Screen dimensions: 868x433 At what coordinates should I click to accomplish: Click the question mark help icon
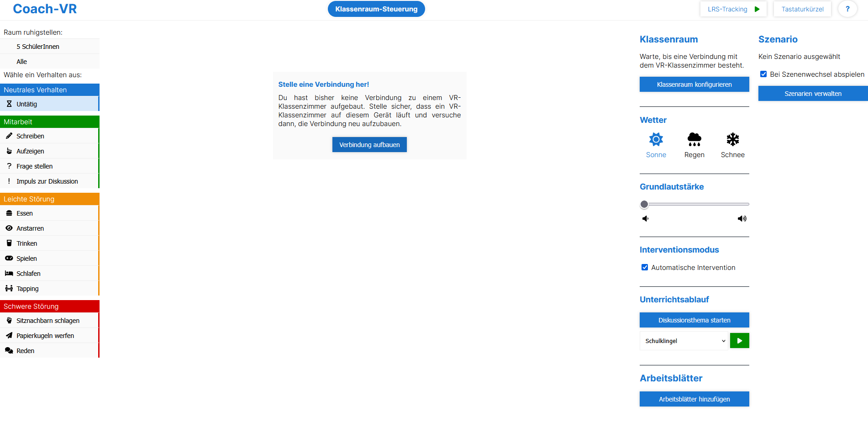[x=847, y=9]
